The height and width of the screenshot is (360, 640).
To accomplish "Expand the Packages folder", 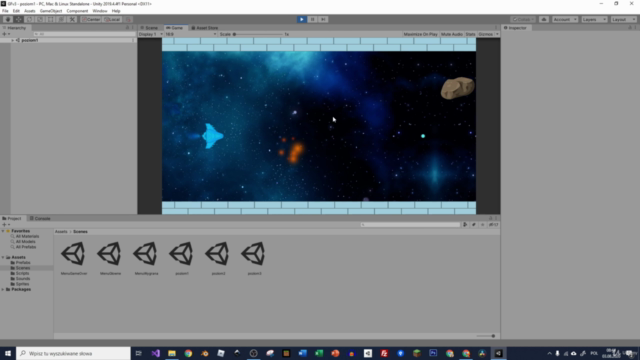I will [3, 289].
